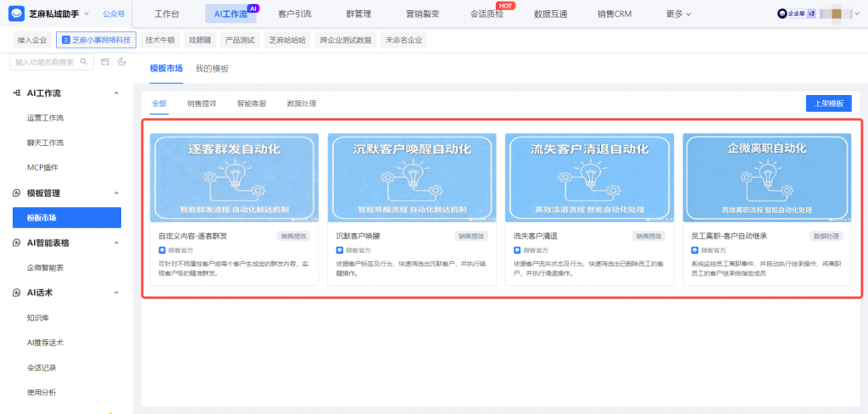This screenshot has width=868, height=414.
Task: Click the search magnifier icon
Action: point(84,62)
